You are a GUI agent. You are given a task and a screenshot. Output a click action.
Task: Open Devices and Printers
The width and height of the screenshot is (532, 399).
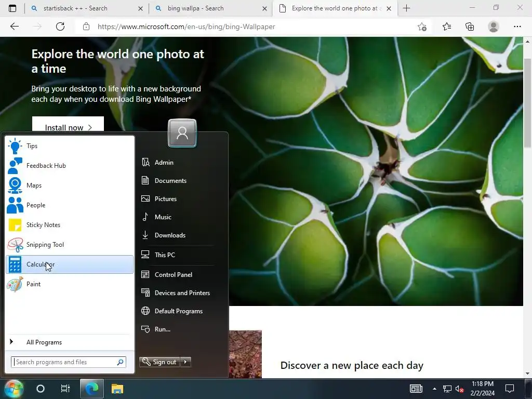pos(178,293)
